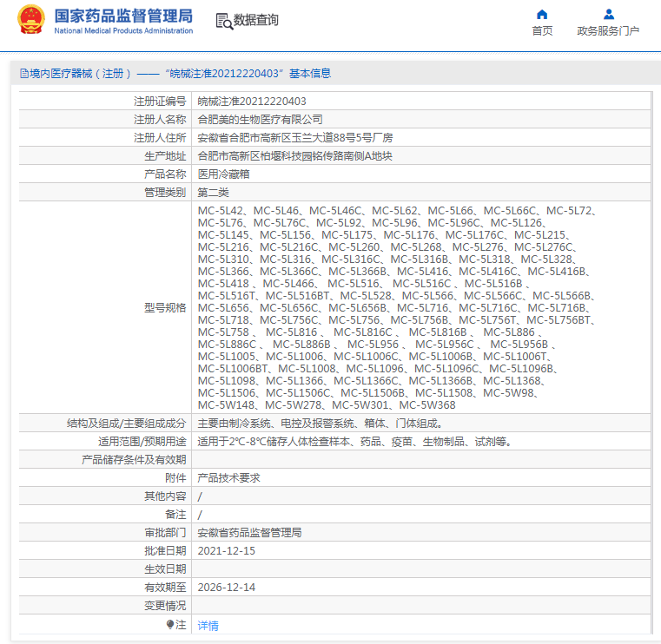Click 政务服务门户 label

(608, 30)
